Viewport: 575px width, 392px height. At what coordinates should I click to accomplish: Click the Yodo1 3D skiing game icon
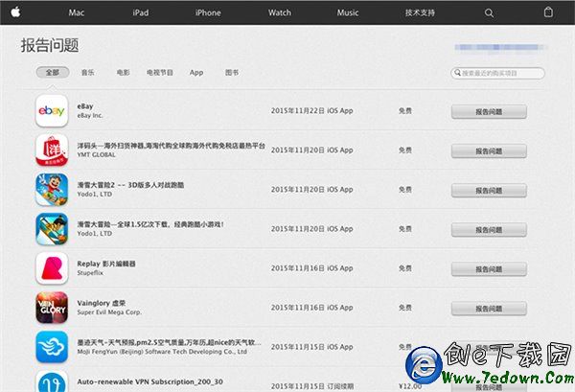click(52, 190)
